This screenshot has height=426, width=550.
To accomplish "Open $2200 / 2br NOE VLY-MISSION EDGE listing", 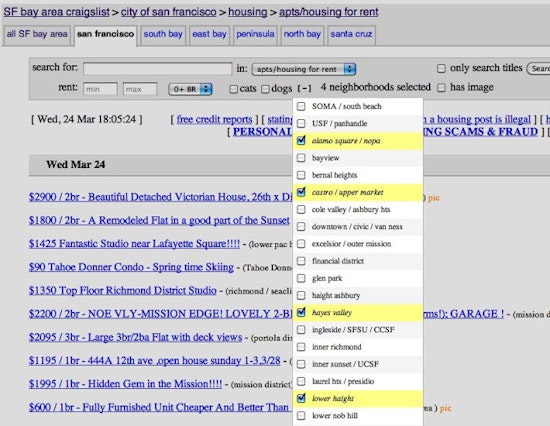I will (160, 314).
